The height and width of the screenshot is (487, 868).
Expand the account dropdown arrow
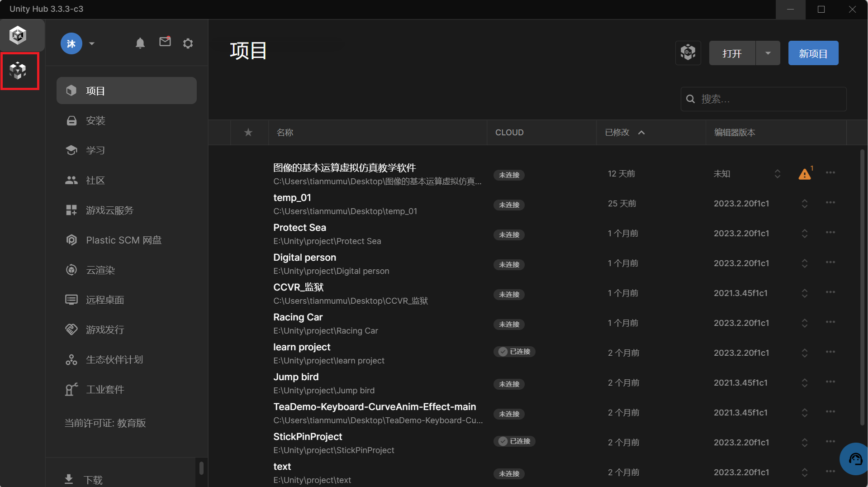(x=92, y=43)
